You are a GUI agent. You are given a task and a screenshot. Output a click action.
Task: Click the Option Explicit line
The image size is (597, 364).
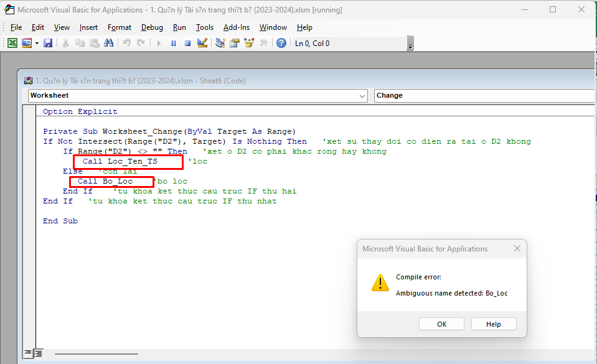pyautogui.click(x=80, y=111)
